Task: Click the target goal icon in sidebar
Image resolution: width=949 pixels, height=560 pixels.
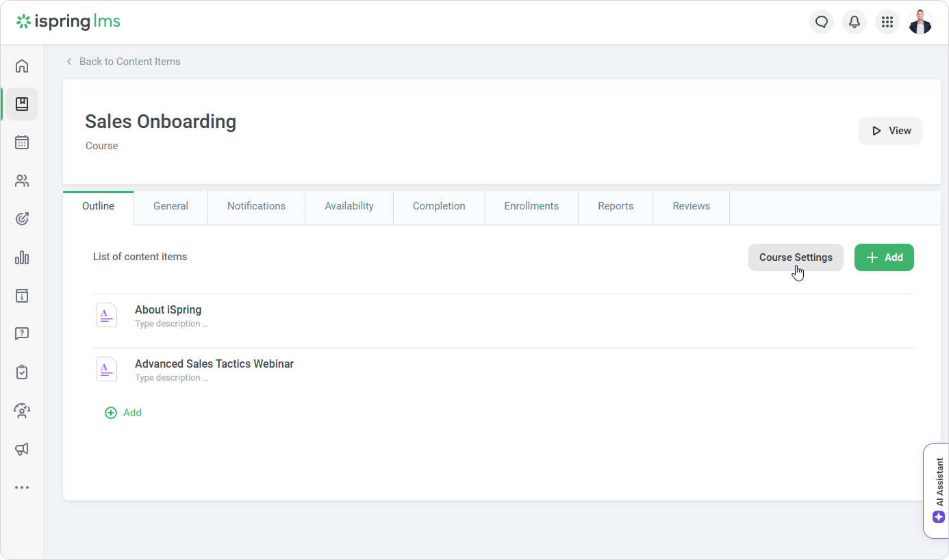Action: (x=22, y=219)
